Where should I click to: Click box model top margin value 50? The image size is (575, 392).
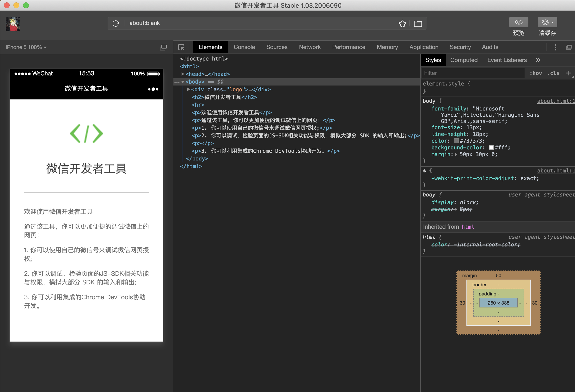click(498, 276)
